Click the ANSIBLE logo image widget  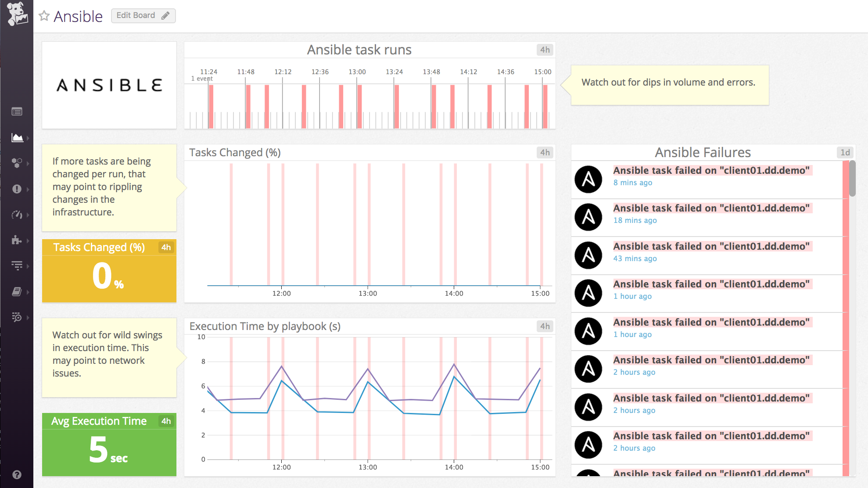(109, 85)
